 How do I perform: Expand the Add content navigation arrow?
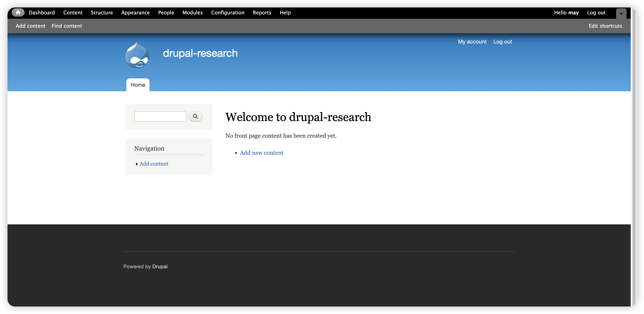pyautogui.click(x=137, y=164)
